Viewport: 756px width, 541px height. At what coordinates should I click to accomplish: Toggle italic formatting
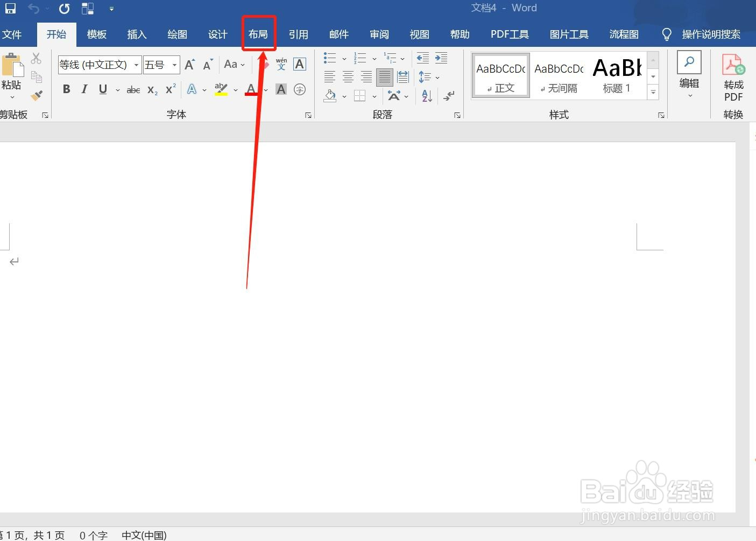point(84,89)
